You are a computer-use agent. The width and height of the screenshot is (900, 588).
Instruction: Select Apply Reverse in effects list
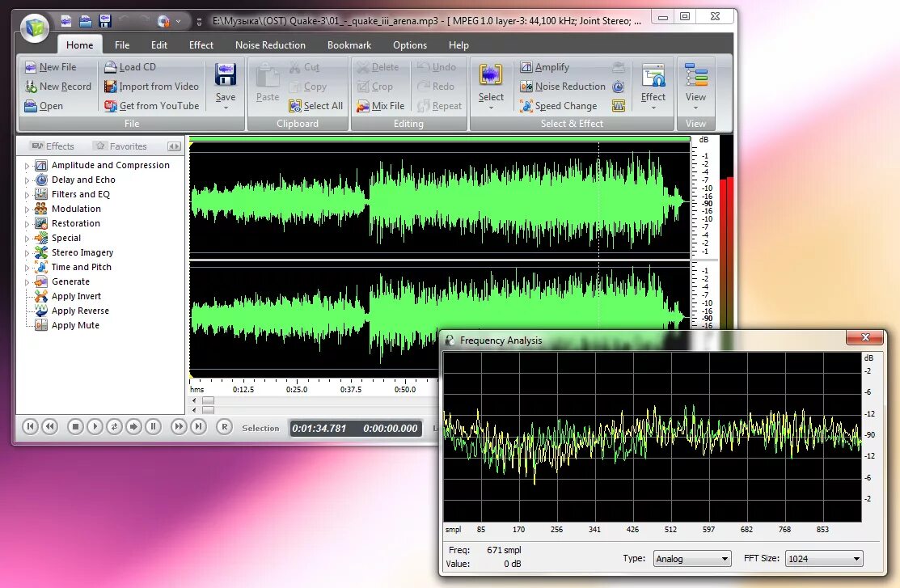coord(78,311)
